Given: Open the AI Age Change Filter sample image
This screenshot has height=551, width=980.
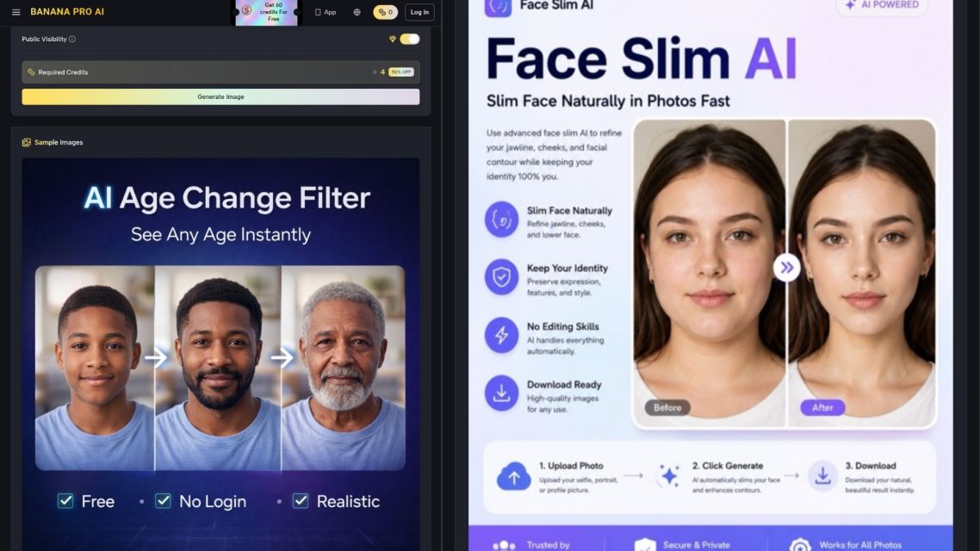Looking at the screenshot, I should [220, 354].
